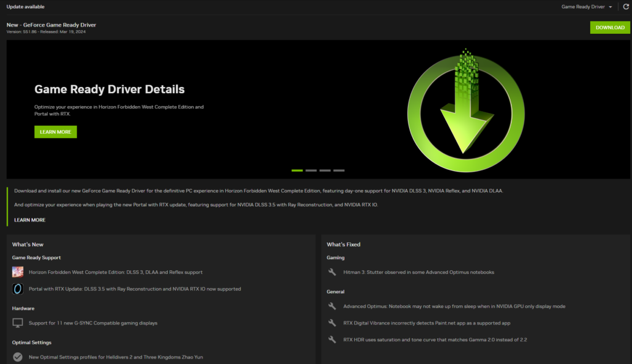Click wrench icon beside RTX Digital Vibrance fix
This screenshot has height=364, width=632.
tap(332, 323)
